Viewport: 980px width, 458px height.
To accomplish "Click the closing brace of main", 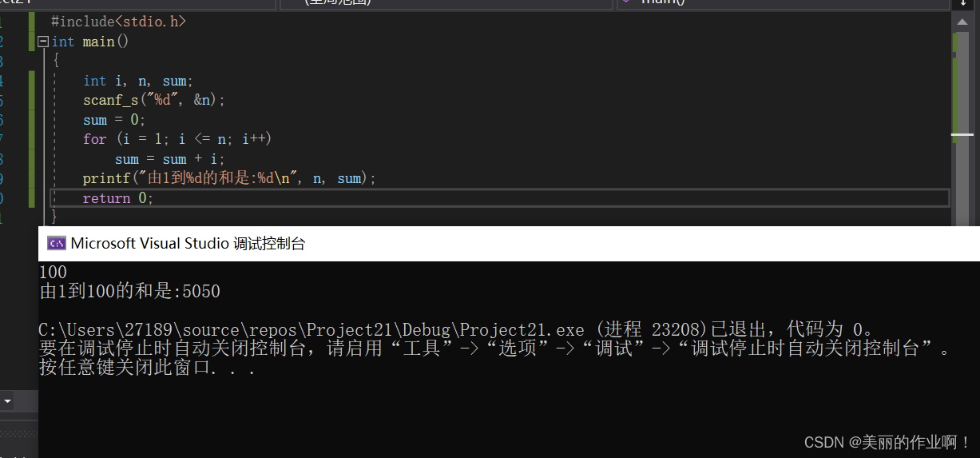I will coord(54,217).
